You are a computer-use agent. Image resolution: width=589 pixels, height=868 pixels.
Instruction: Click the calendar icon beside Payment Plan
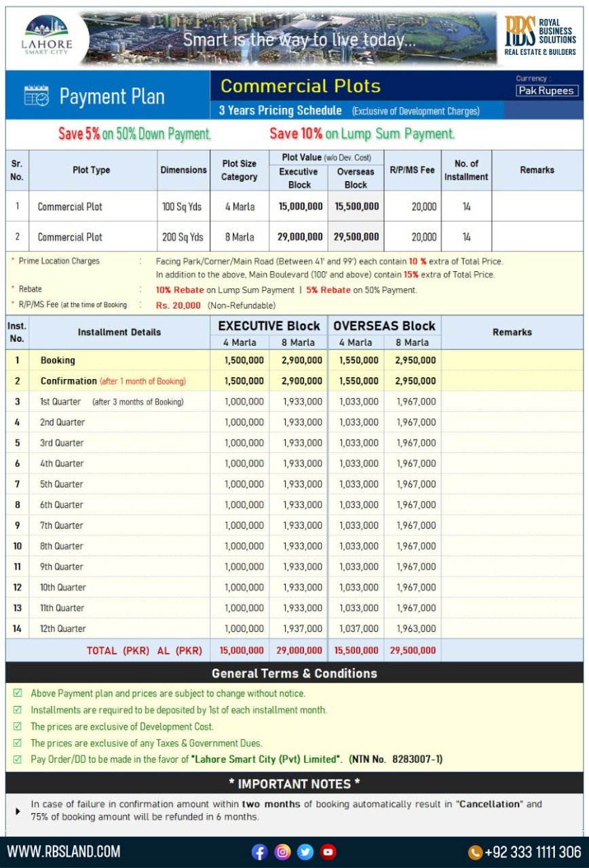(36, 96)
